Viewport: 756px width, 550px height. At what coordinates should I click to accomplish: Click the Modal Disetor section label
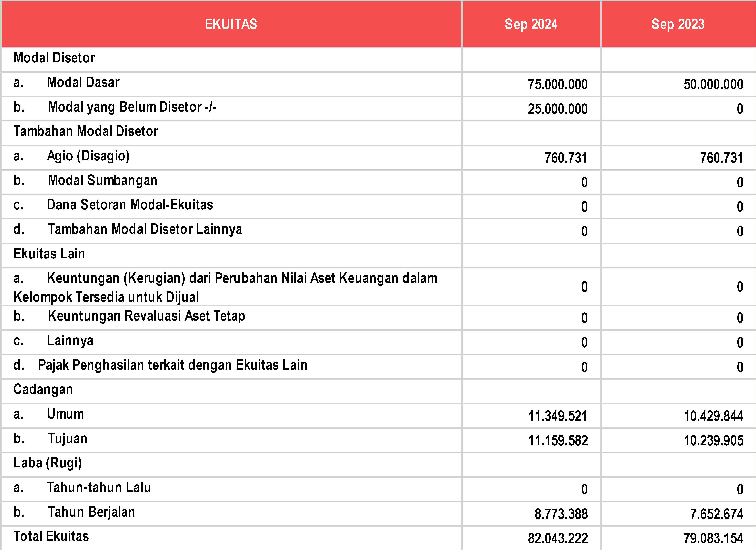click(54, 58)
